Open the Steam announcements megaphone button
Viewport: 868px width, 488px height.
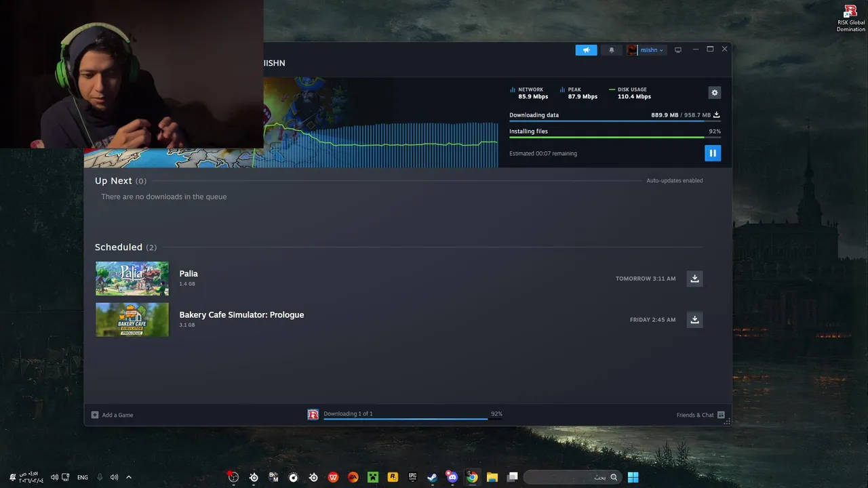pyautogui.click(x=586, y=50)
